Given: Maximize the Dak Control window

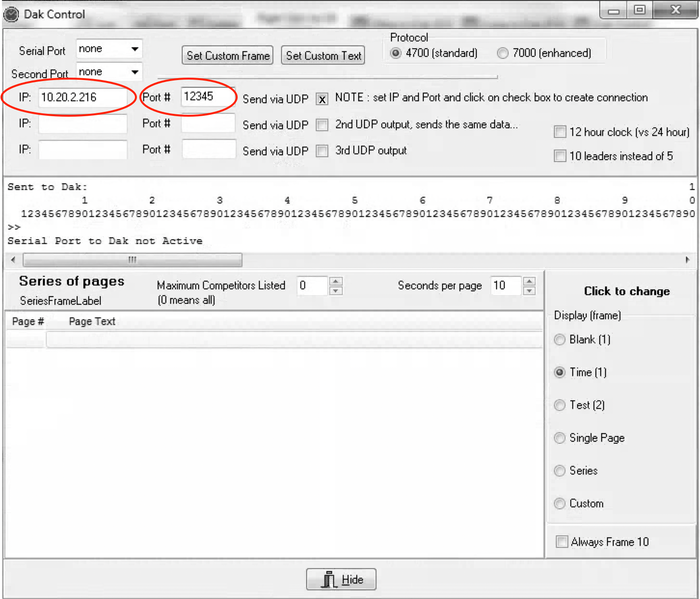Looking at the screenshot, I should coord(639,10).
